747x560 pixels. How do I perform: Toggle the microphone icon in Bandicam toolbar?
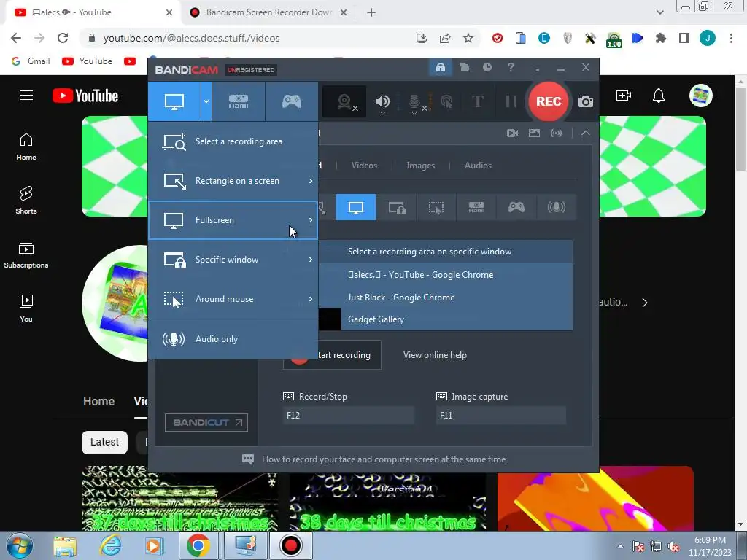point(414,101)
